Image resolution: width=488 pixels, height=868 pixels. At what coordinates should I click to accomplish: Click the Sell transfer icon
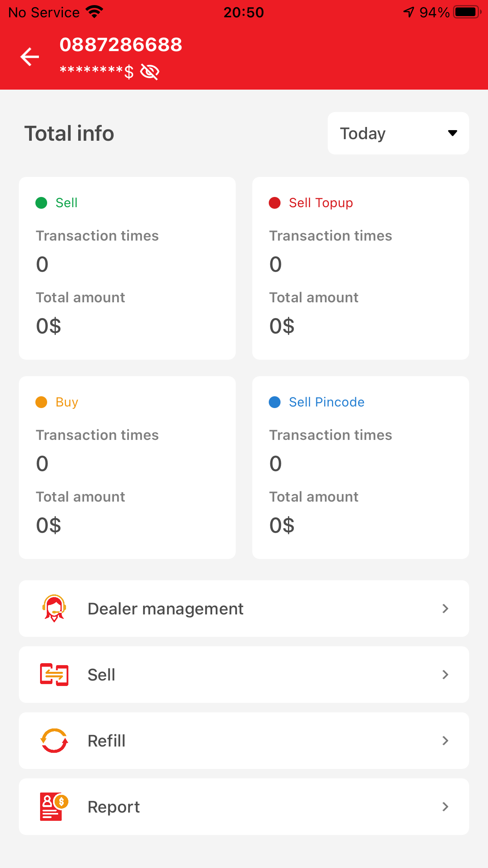[54, 675]
